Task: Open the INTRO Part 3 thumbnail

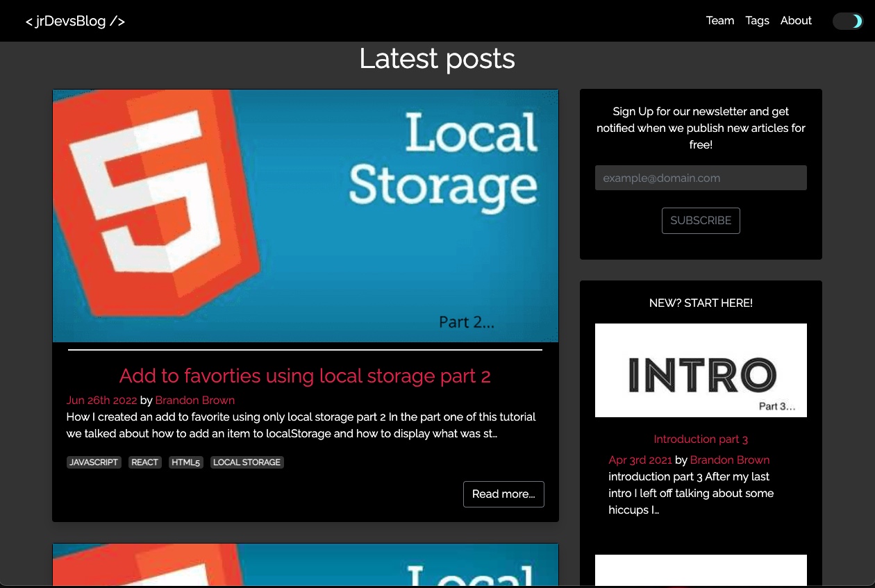Action: click(701, 370)
